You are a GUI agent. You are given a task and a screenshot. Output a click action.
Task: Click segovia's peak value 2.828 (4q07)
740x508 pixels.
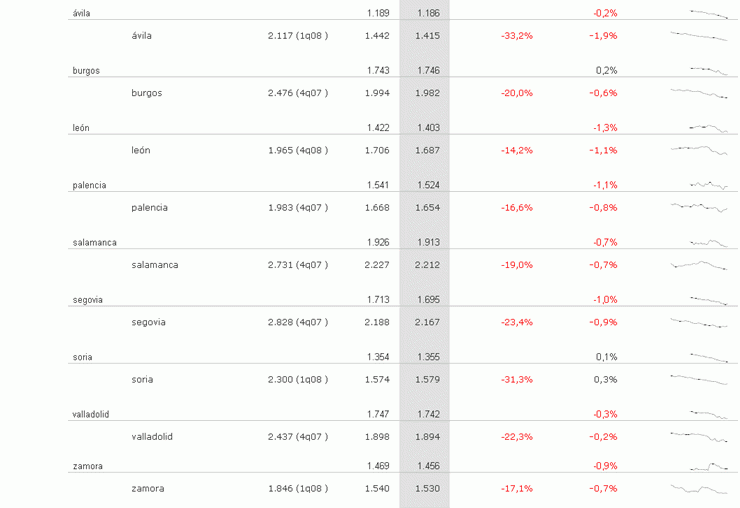tap(298, 322)
